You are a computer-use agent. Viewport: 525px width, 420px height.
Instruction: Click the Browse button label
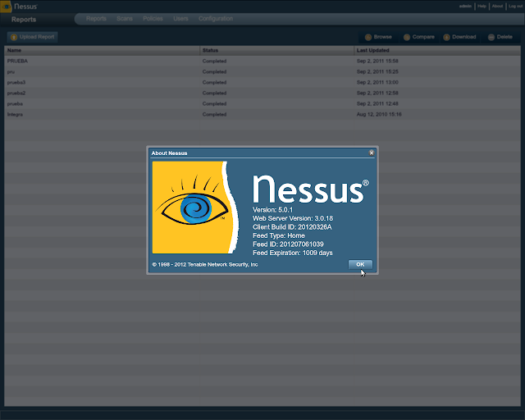click(x=383, y=37)
